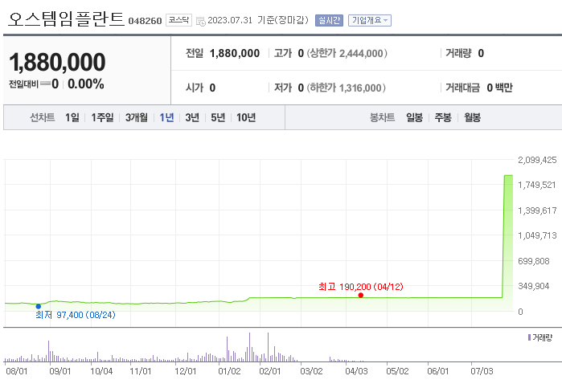Select the 1일 line chart period

pyautogui.click(x=72, y=117)
